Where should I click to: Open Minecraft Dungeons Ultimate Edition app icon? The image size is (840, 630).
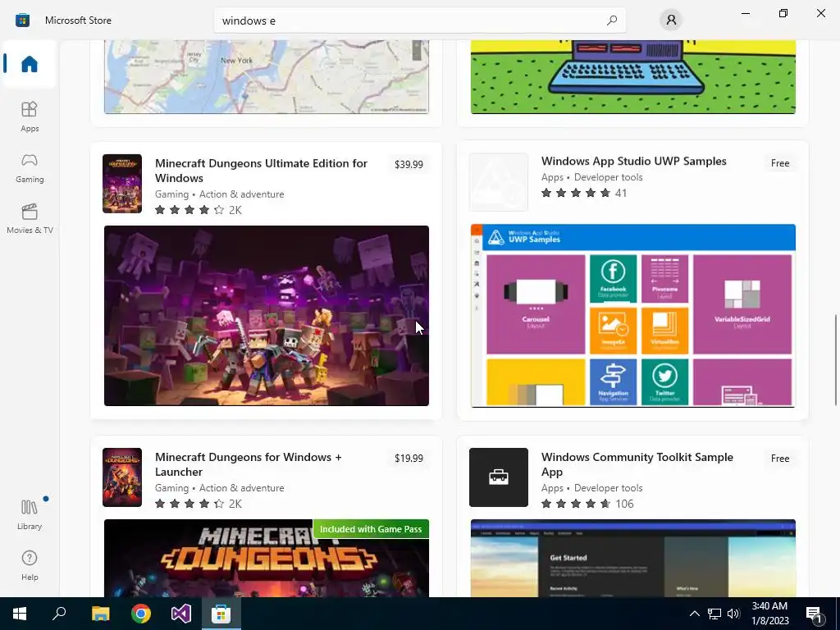pyautogui.click(x=122, y=184)
